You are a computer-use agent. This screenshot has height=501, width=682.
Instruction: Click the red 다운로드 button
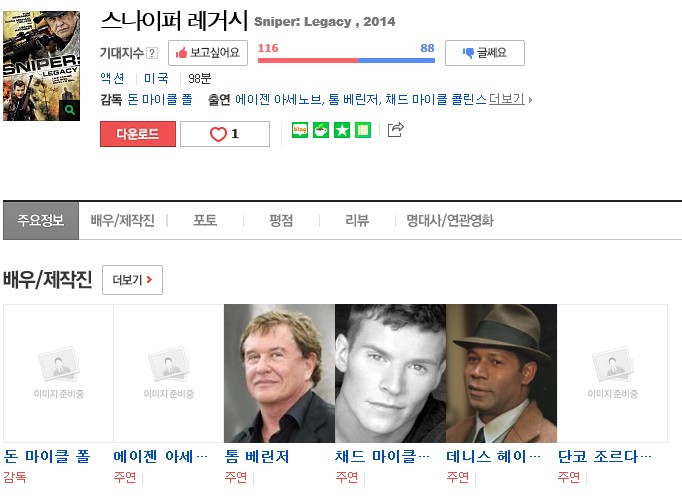click(138, 134)
